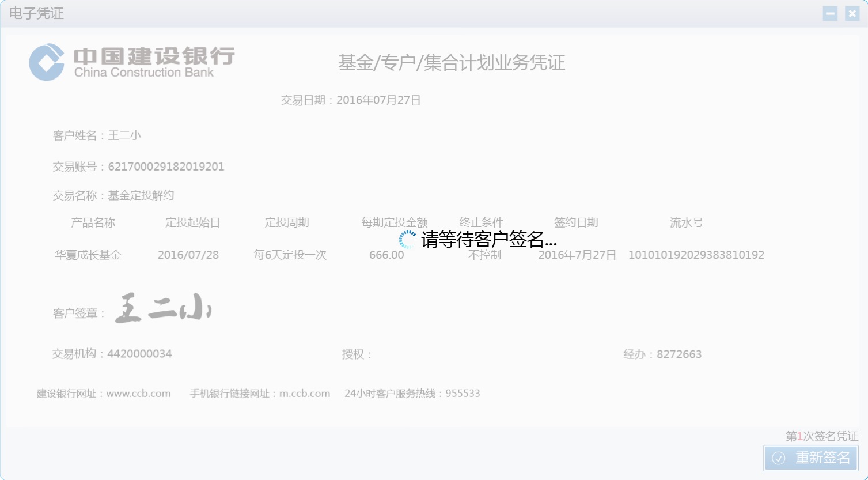Click the loading spinner beside 请等待客户签名

click(x=407, y=240)
